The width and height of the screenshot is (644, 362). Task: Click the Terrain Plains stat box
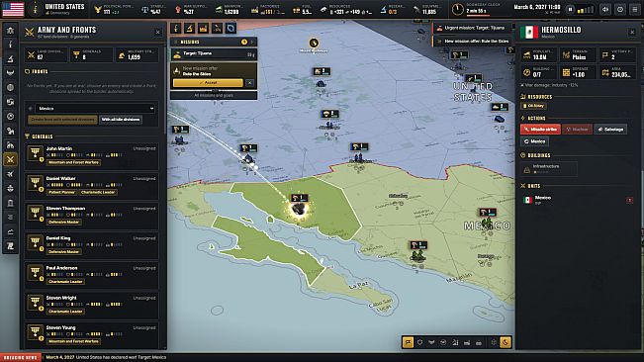[x=578, y=55]
